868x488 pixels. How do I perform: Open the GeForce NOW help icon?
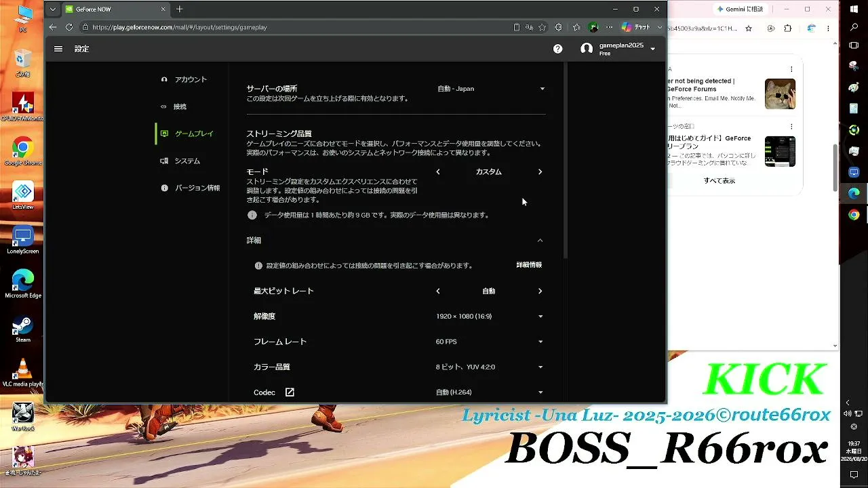(x=557, y=49)
